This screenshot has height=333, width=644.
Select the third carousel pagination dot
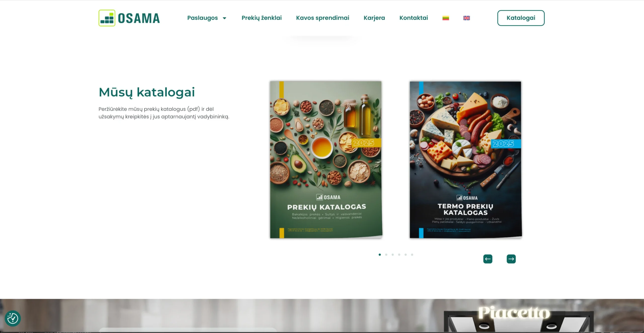tap(392, 255)
